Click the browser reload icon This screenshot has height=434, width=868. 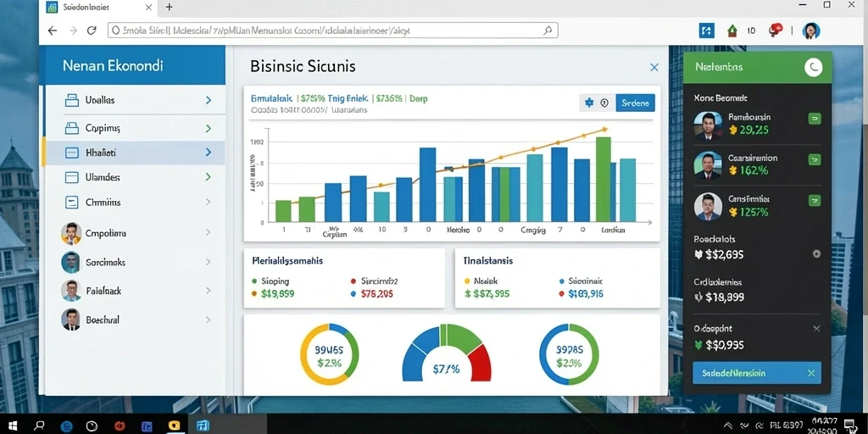click(92, 31)
